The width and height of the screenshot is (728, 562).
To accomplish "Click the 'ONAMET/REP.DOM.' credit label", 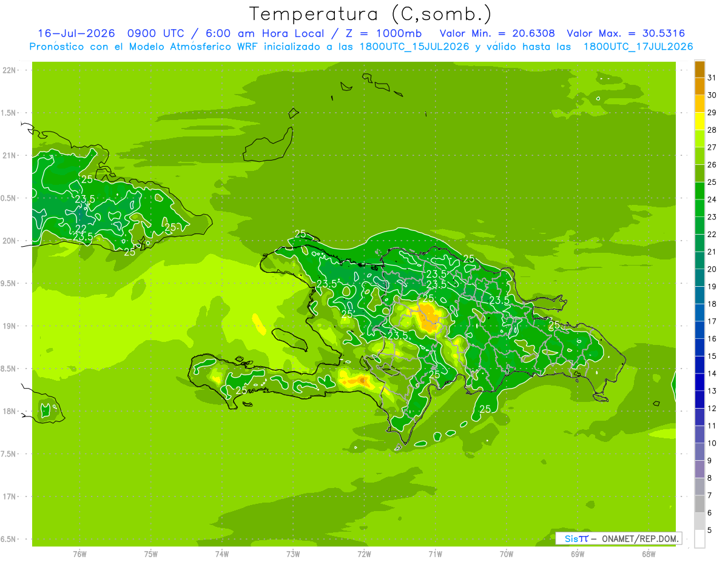I will (x=640, y=538).
